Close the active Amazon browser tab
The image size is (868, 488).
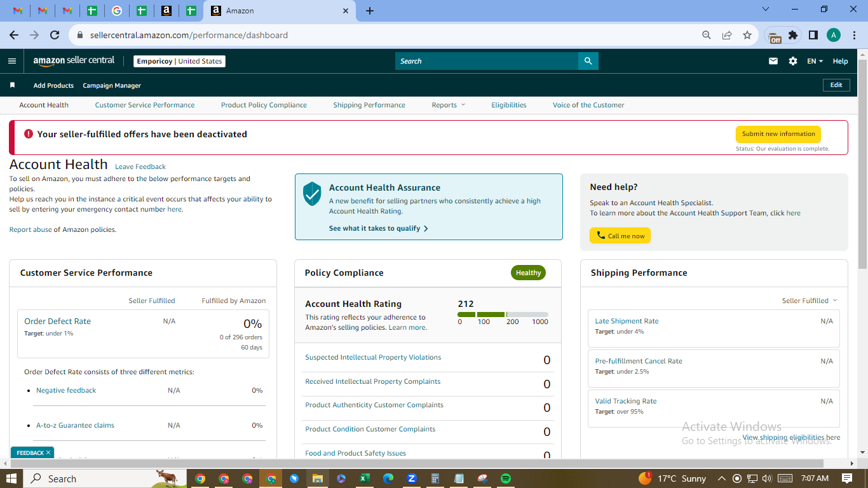tap(346, 11)
